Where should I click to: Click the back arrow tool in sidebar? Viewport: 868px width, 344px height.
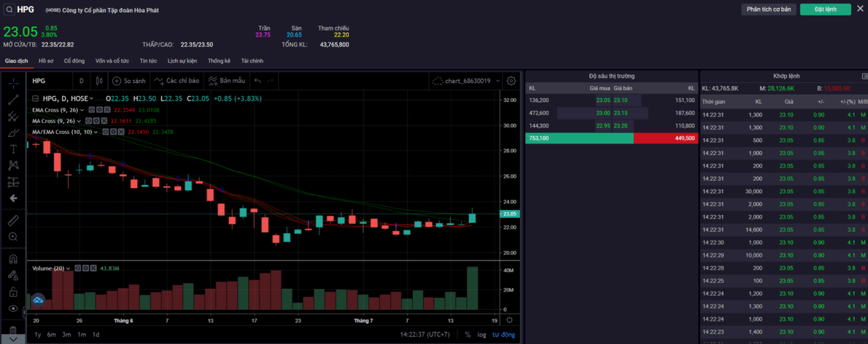pyautogui.click(x=13, y=198)
